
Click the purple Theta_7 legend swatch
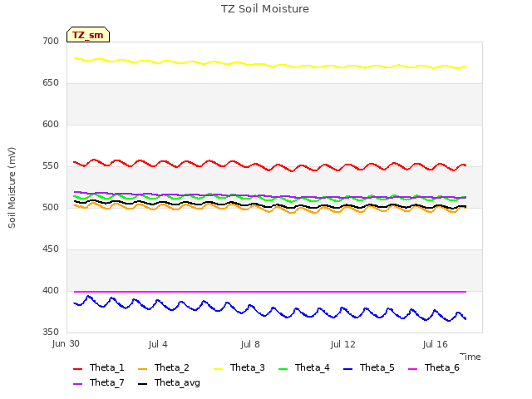77,384
